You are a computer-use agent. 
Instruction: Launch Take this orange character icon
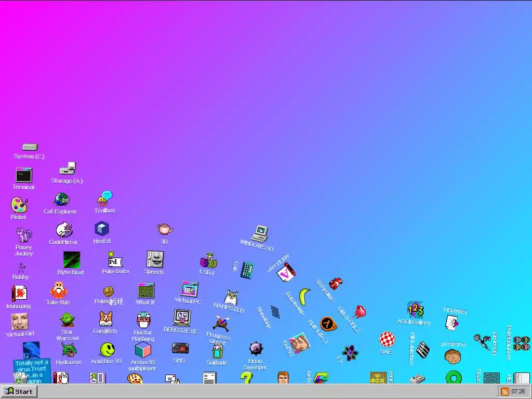point(58,290)
